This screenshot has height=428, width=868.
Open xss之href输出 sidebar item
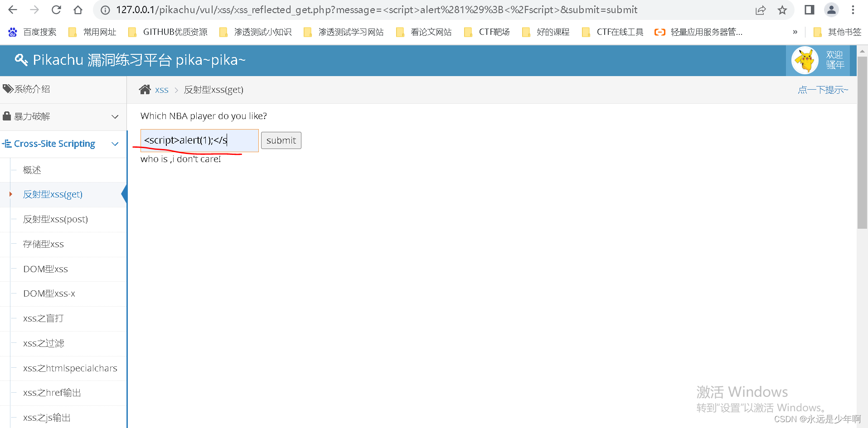click(63, 393)
